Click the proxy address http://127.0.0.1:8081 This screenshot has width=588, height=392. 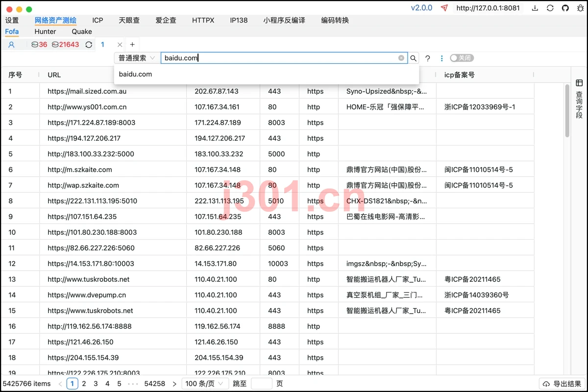coord(488,8)
